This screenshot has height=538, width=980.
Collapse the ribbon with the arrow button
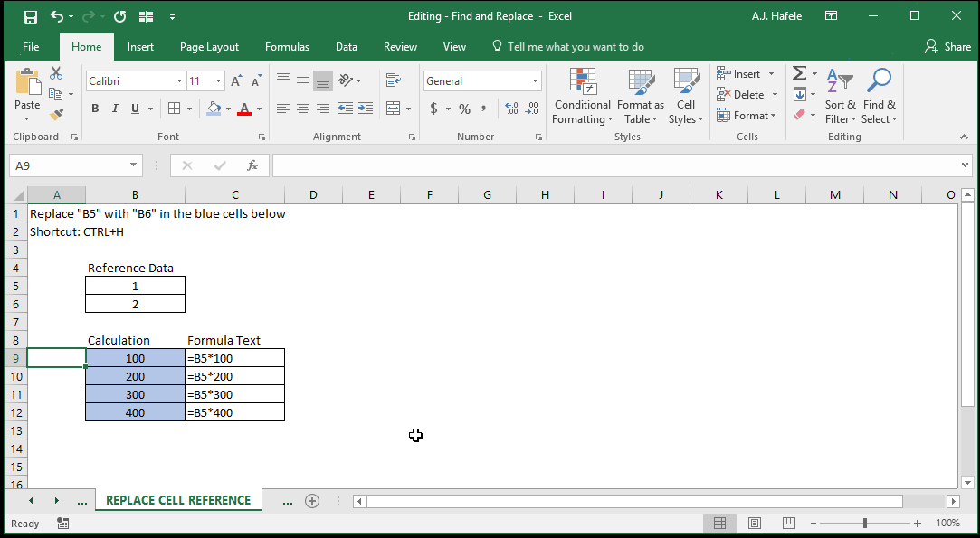tap(964, 137)
